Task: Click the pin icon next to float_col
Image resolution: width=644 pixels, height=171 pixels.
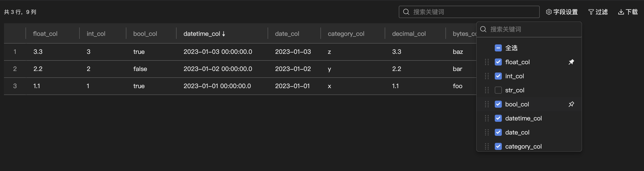Action: click(571, 62)
